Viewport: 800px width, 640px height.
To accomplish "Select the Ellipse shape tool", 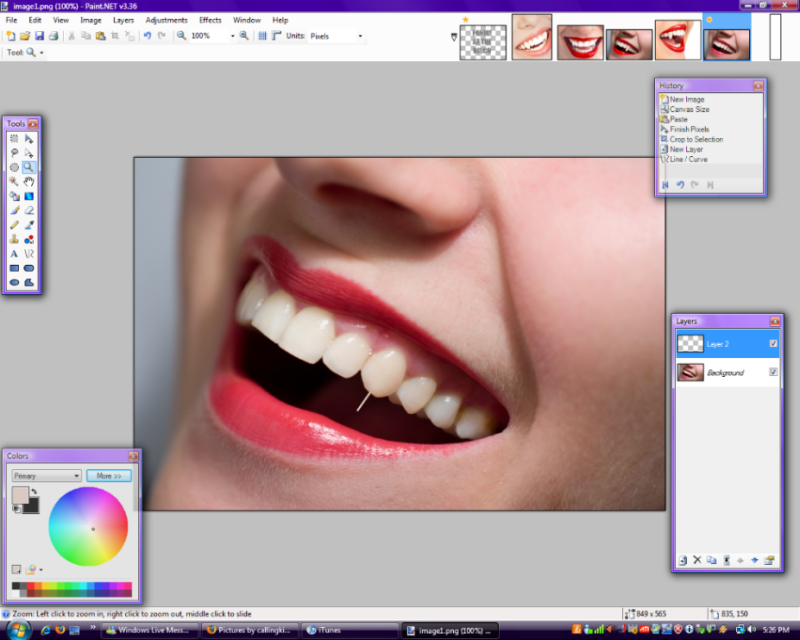I will 14,282.
